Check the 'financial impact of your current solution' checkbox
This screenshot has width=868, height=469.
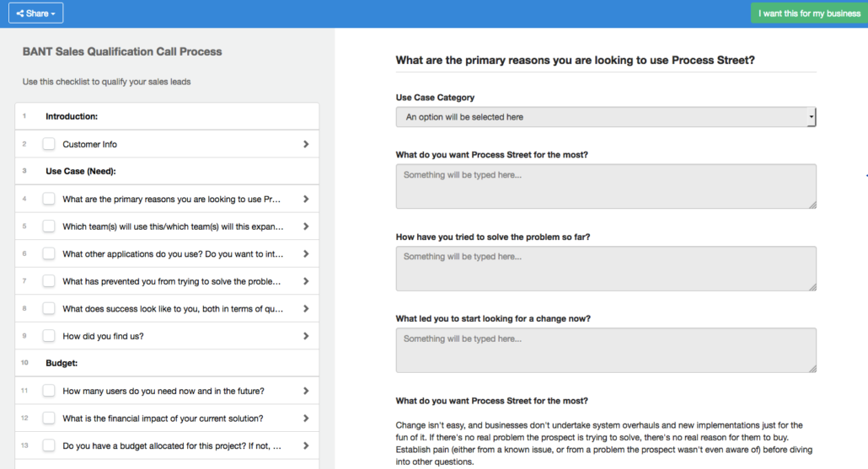[49, 418]
